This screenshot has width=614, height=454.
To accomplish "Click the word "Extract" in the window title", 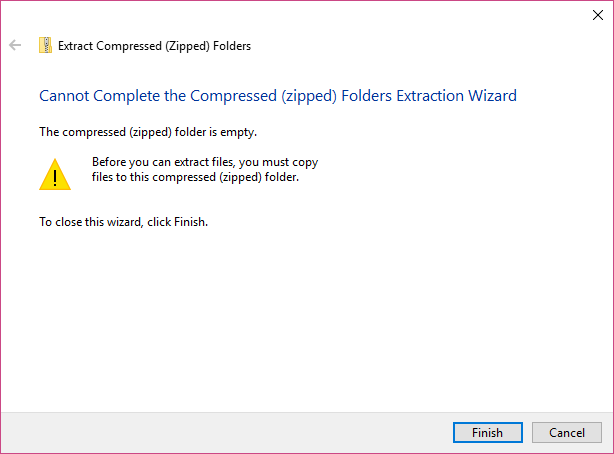I will (78, 46).
